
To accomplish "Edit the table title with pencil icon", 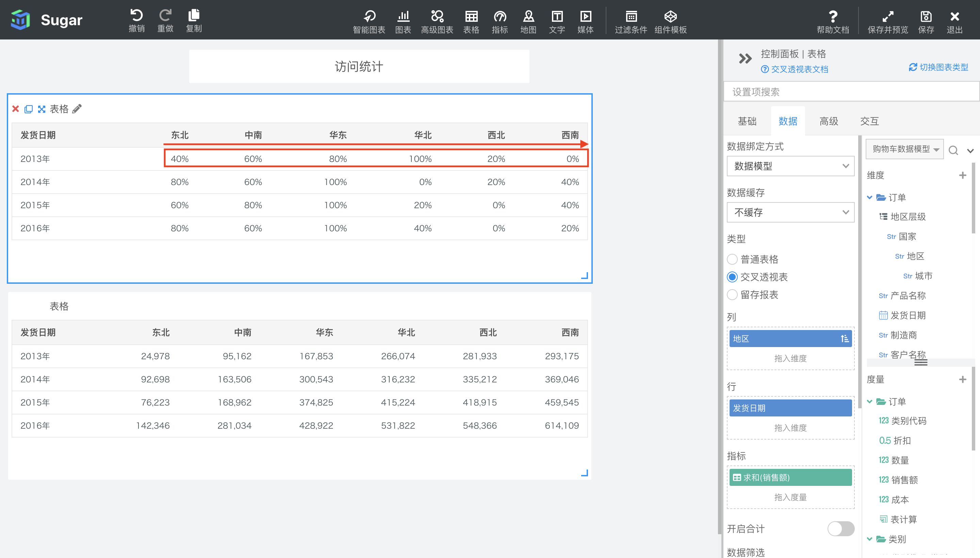I will (77, 109).
